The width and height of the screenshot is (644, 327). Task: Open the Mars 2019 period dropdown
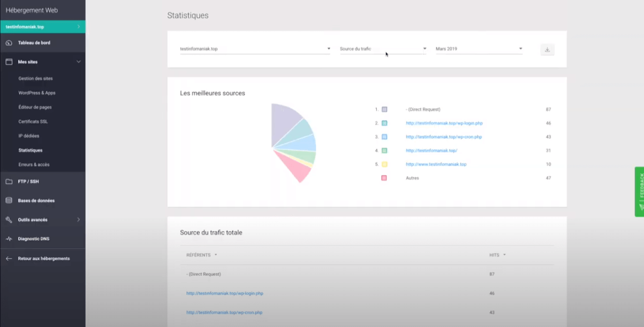(479, 49)
